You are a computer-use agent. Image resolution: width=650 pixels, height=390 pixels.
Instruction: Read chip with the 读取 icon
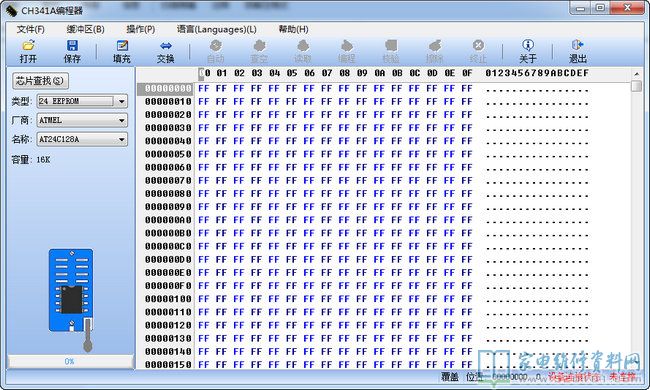pos(303,51)
